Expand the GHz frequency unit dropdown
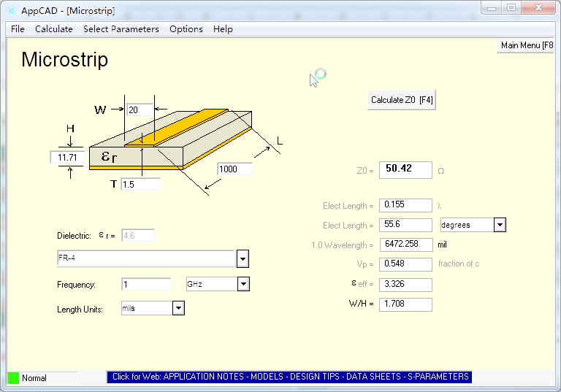 pyautogui.click(x=243, y=284)
